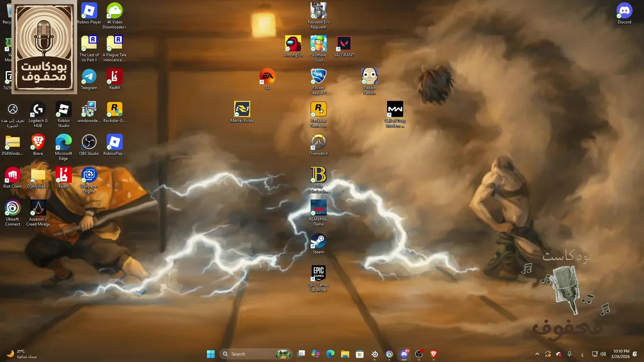Open Task View from the taskbar

[301, 354]
